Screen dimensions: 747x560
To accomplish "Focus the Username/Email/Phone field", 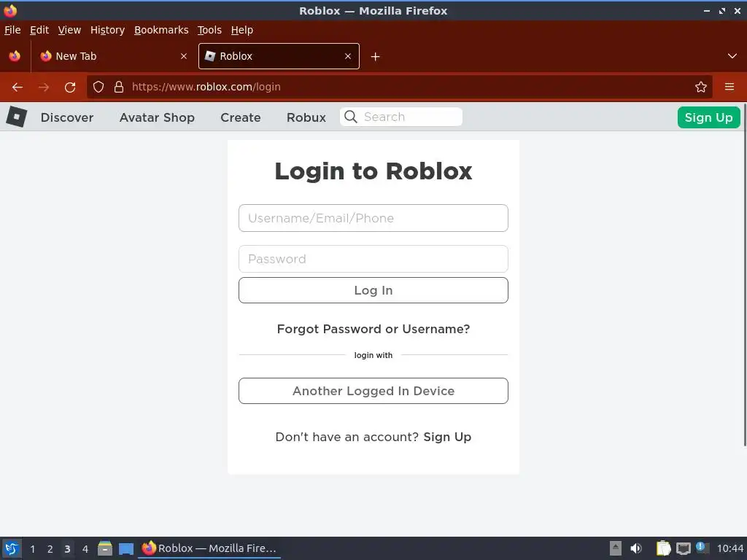I will tap(373, 218).
